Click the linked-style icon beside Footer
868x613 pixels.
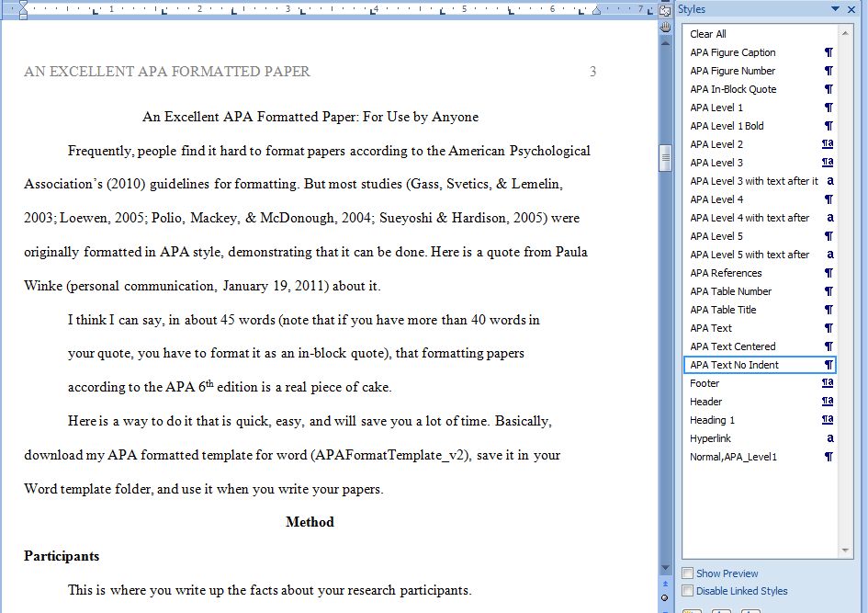(x=828, y=383)
